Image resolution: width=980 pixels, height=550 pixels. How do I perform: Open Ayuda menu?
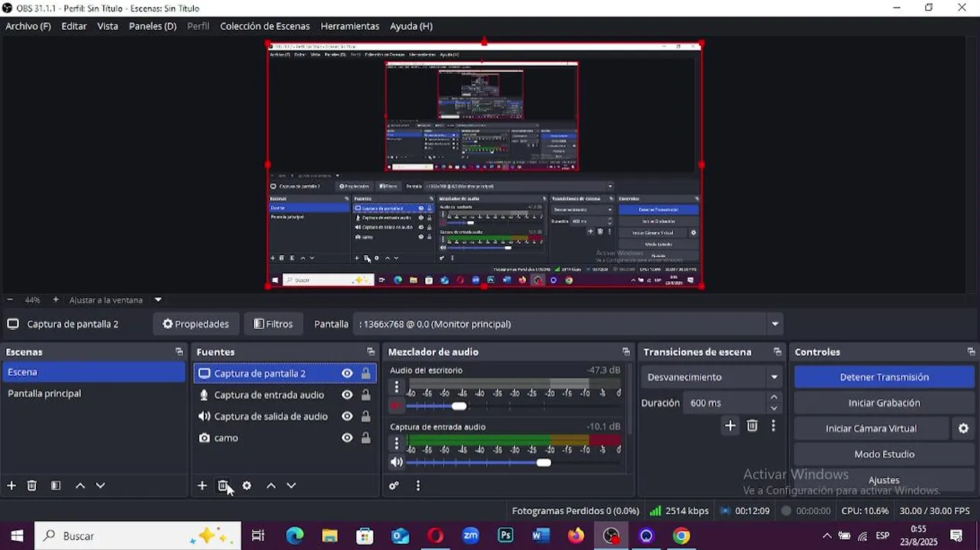tap(411, 26)
